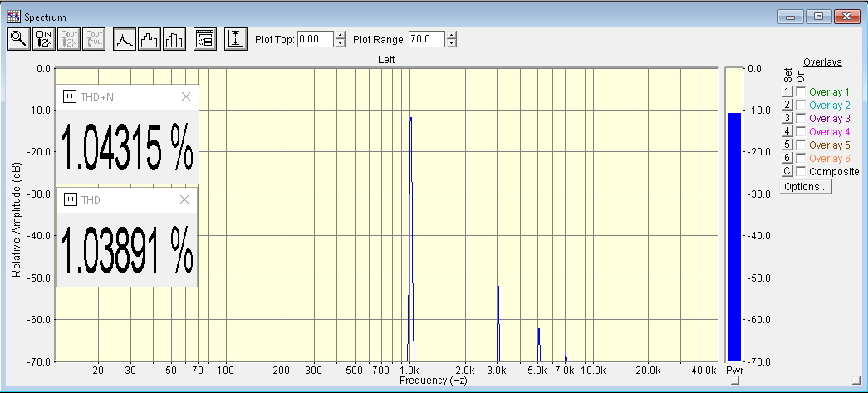
Task: Click the THD+N meter panel icon
Action: (70, 96)
